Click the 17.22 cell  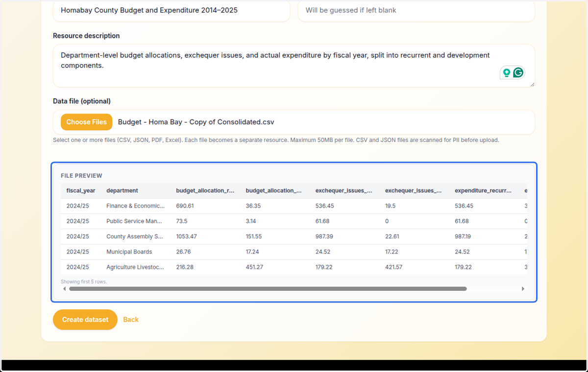coord(392,252)
